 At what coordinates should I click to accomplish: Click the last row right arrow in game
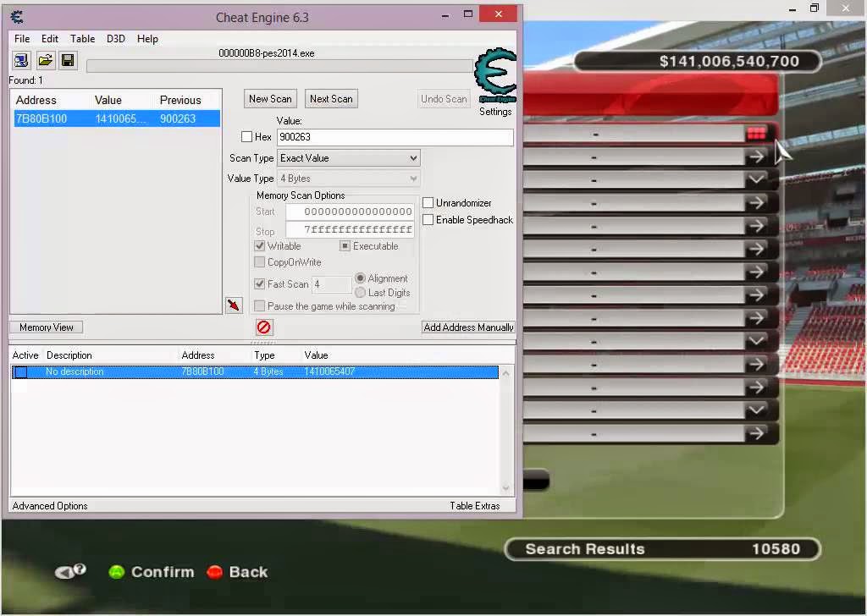pos(756,434)
